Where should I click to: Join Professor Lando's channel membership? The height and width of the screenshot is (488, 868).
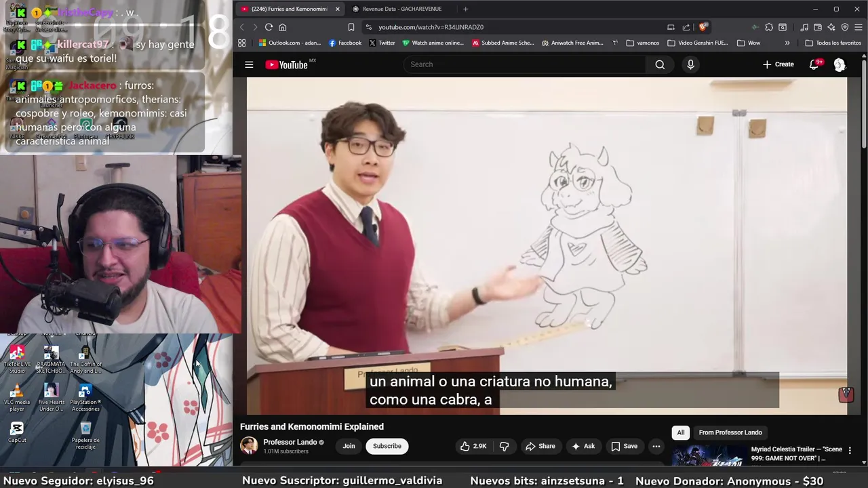(349, 446)
